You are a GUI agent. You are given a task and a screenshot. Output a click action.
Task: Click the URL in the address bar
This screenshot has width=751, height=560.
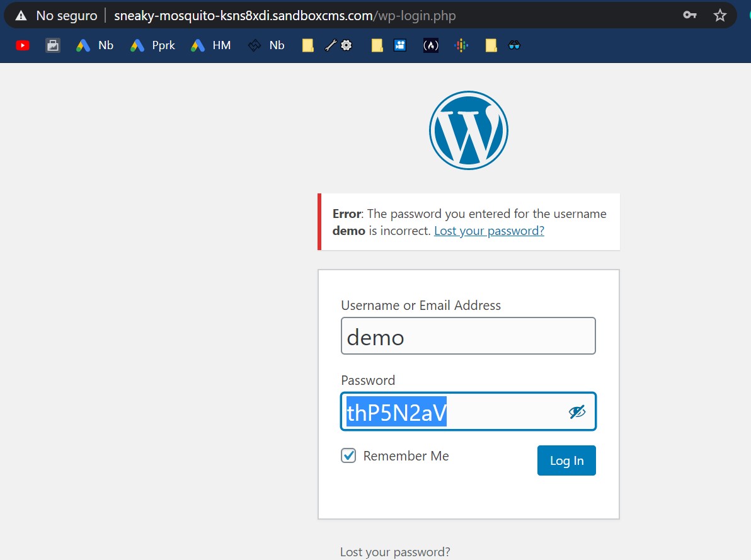[x=285, y=16]
